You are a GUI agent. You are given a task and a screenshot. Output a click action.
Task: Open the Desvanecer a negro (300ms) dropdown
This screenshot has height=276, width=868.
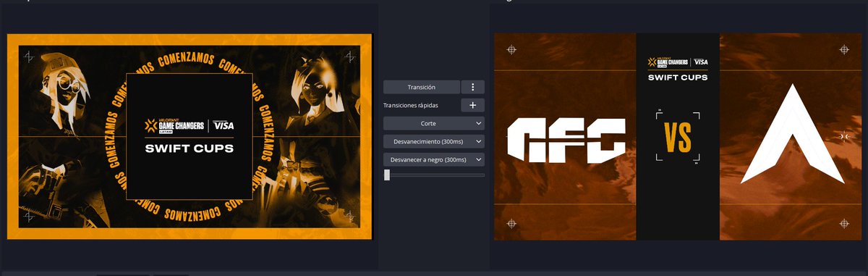click(x=433, y=159)
